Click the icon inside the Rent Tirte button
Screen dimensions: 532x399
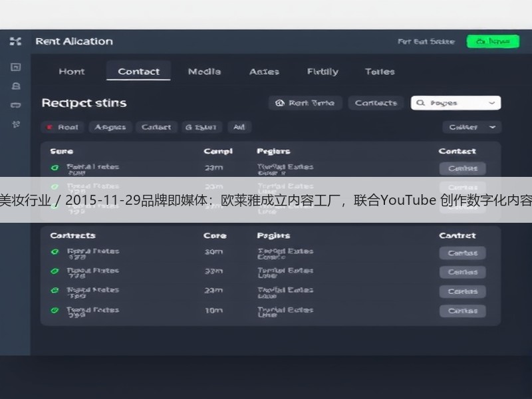(279, 103)
